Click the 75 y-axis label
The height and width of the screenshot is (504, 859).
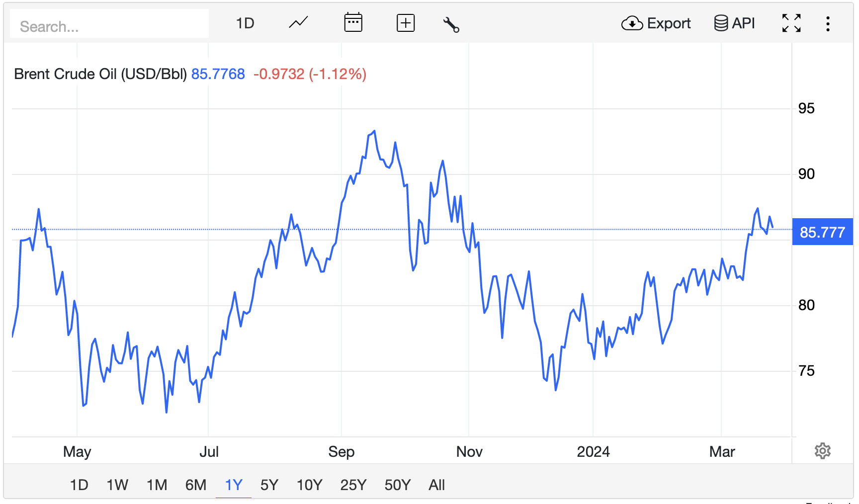pos(806,371)
